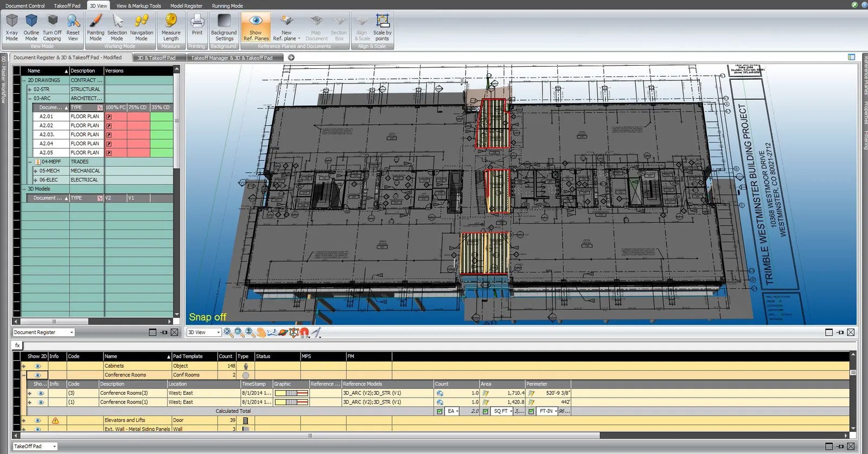
Task: Open 00 - Master Workflow side panel
Action: 4,80
